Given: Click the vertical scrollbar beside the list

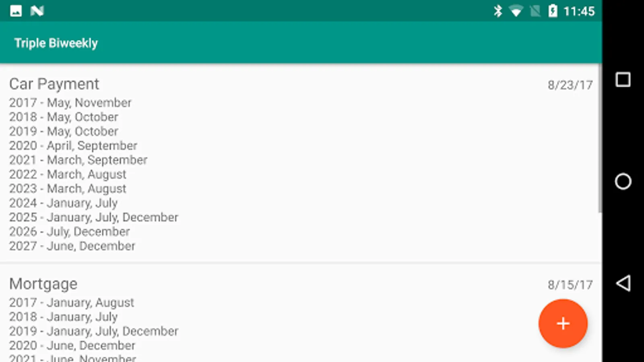Looking at the screenshot, I should 600,139.
